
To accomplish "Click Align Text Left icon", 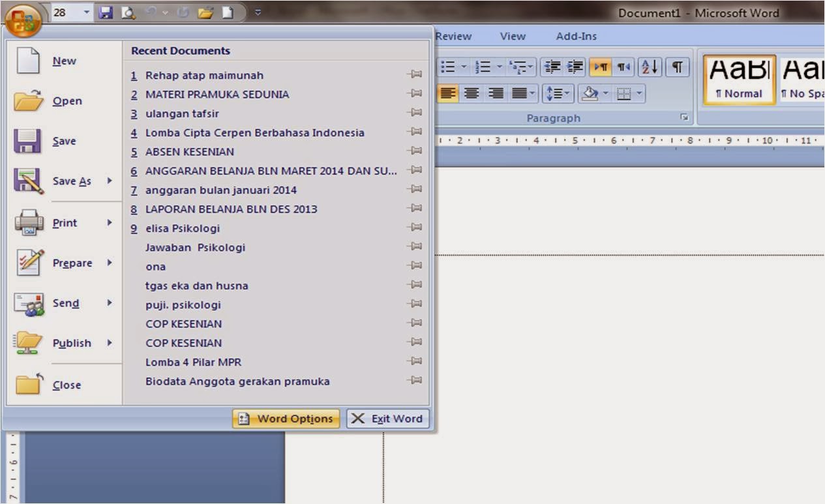I will tap(447, 94).
